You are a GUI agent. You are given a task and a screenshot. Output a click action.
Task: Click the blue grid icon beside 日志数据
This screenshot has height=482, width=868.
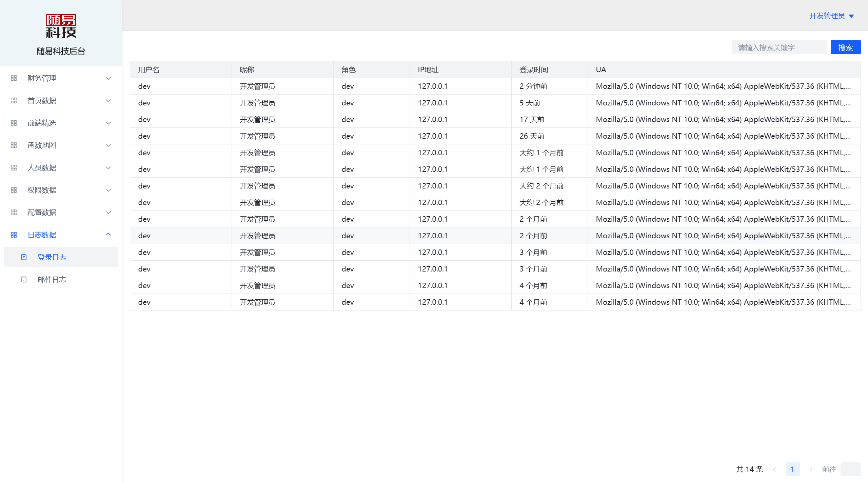[x=14, y=235]
